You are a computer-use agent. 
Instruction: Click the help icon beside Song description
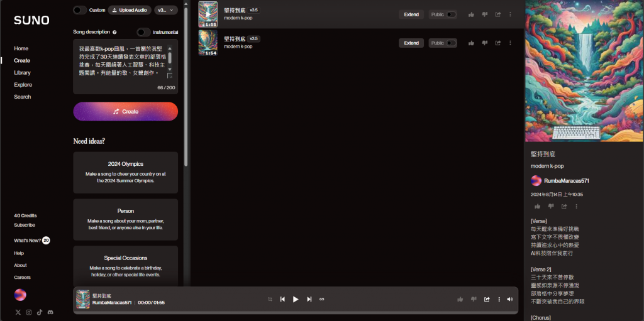click(x=114, y=32)
